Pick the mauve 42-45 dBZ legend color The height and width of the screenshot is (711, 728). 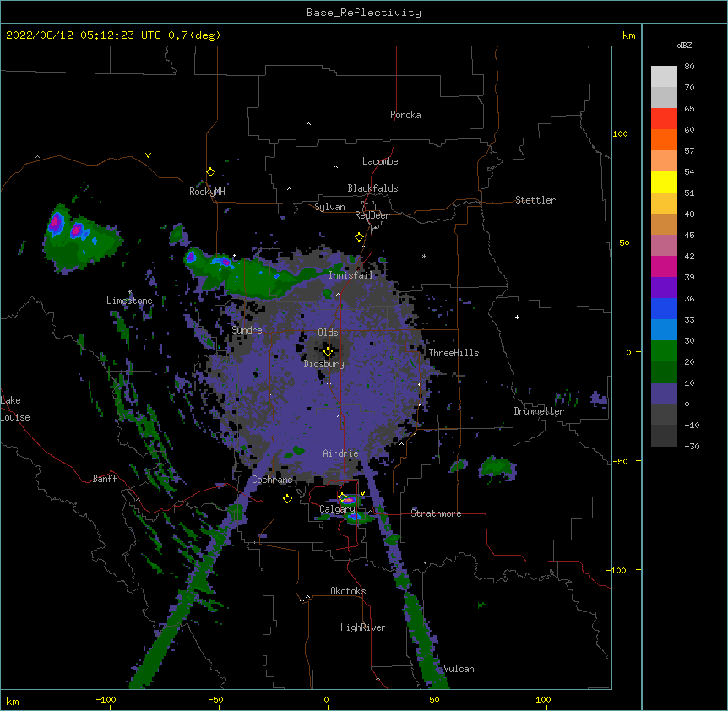click(x=664, y=246)
